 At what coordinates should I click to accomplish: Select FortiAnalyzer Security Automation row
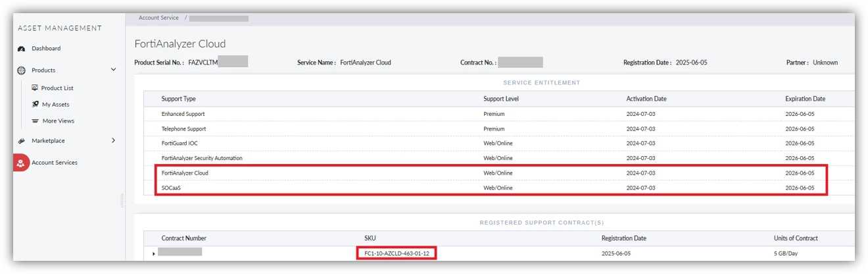(x=500, y=158)
